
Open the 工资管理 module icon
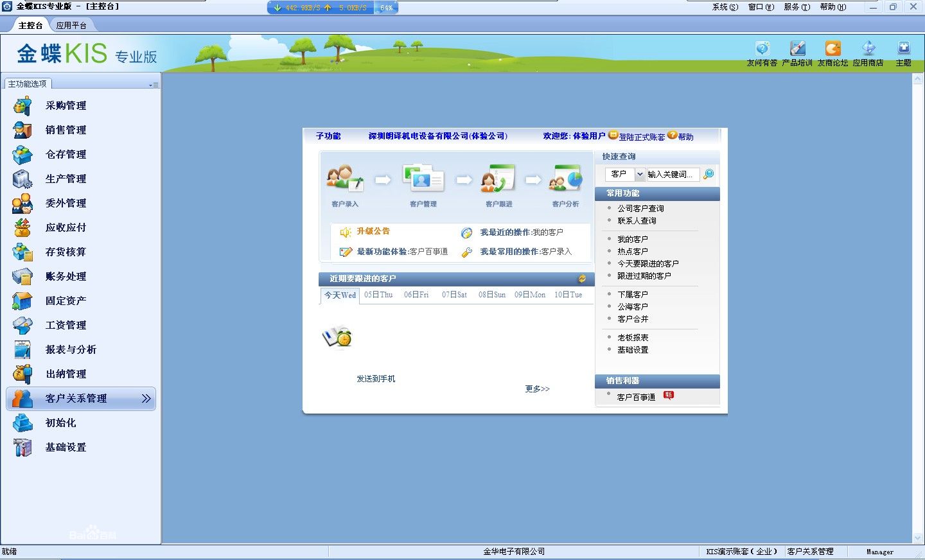click(x=22, y=325)
